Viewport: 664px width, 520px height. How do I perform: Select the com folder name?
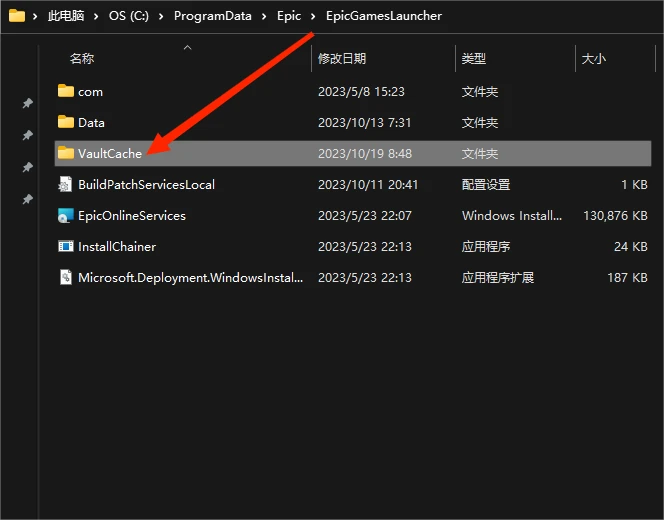90,92
